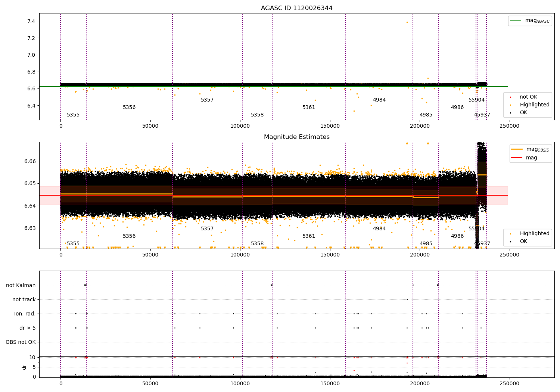Click the 50000 x-tick under the top panel
This screenshot has width=560, height=392.
click(x=150, y=126)
